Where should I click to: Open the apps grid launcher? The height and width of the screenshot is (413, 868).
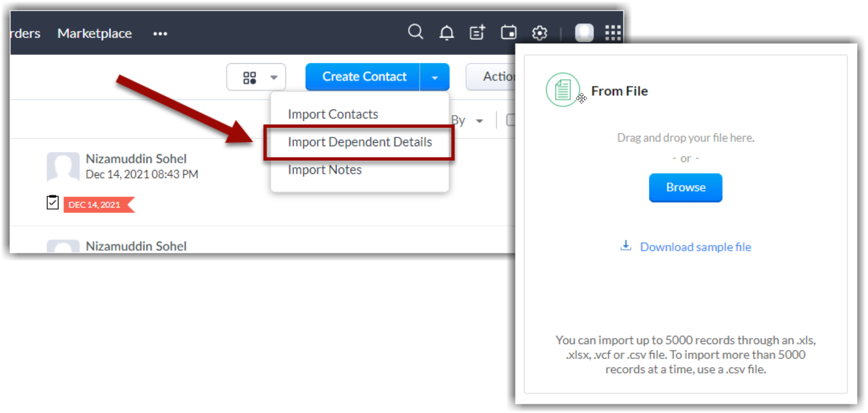click(613, 33)
